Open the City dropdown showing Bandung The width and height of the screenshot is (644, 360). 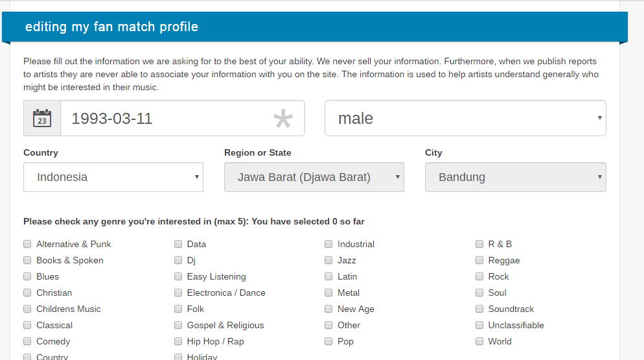click(x=516, y=177)
